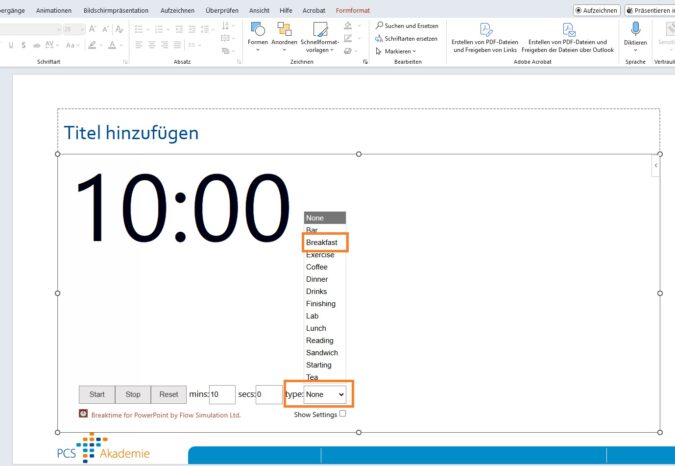The height and width of the screenshot is (466, 675).
Task: Open the Bildschirmpräsentation tab
Action: point(116,10)
